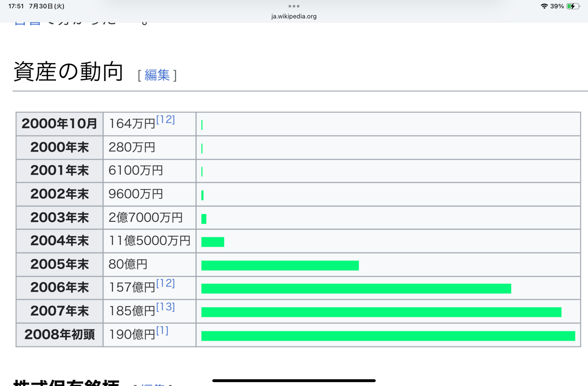Select the 2007年末 row header
The height and width of the screenshot is (386, 588).
pos(59,311)
